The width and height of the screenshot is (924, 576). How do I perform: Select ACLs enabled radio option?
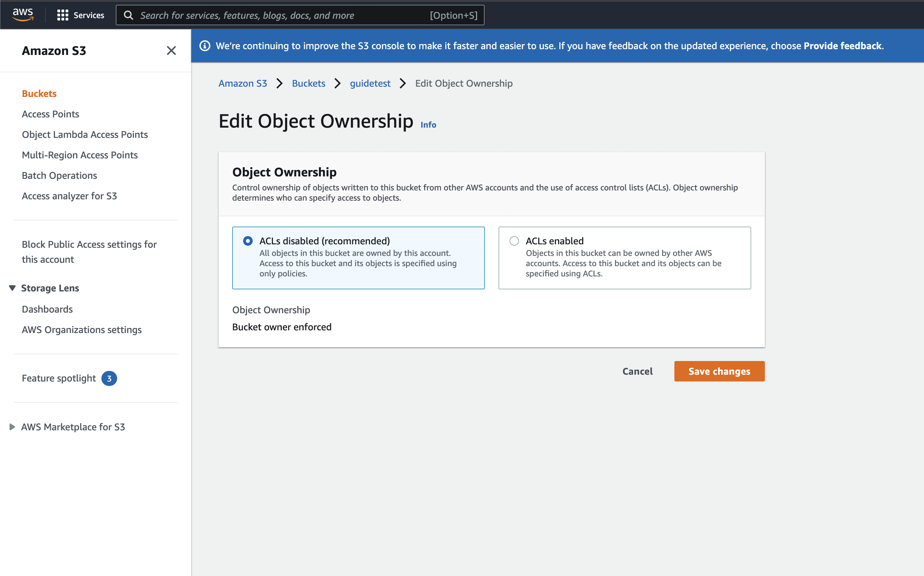(x=514, y=241)
